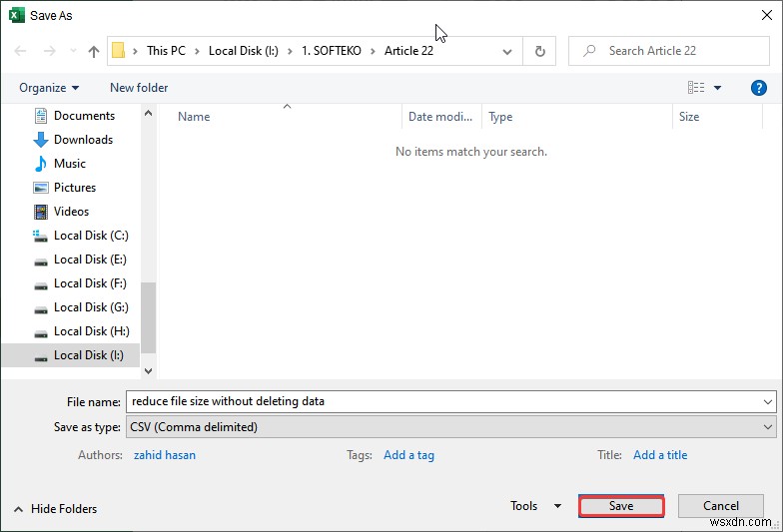The image size is (783, 532).
Task: Click the Videos film icon
Action: [x=40, y=212]
